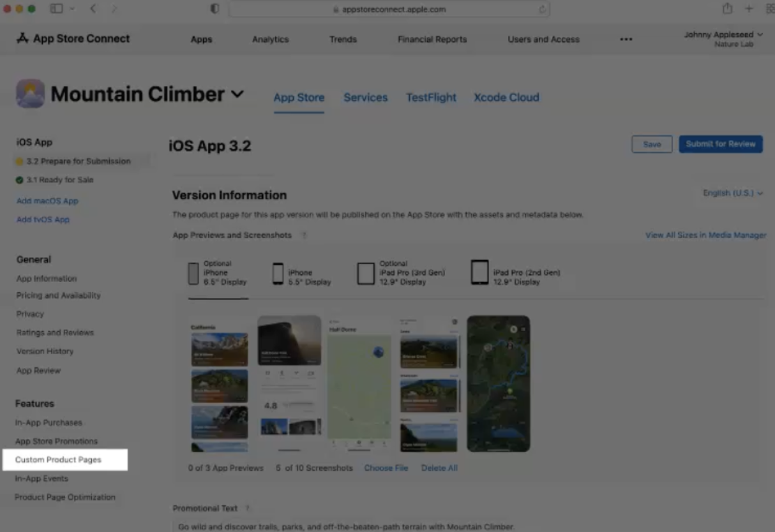The image size is (775, 532).
Task: Click help icon next to Promotional Text
Action: tap(248, 508)
